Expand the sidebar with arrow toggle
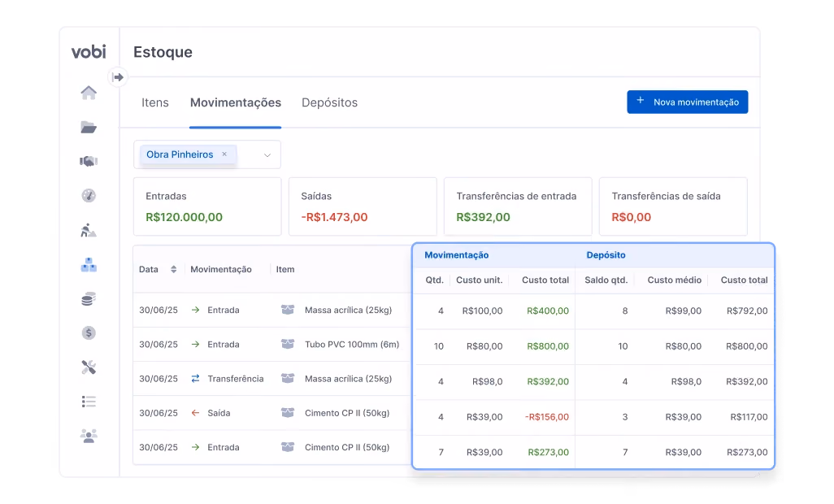 click(x=118, y=77)
